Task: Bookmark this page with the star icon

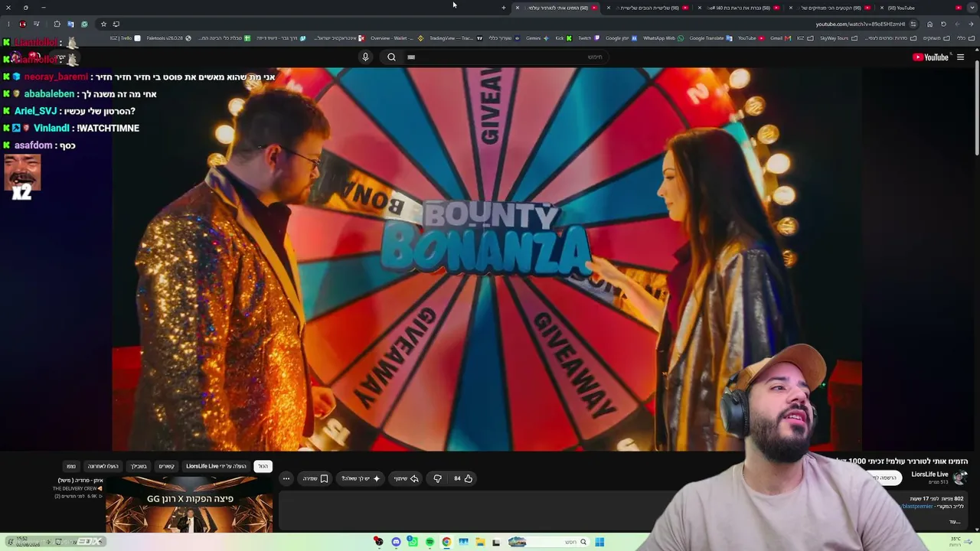Action: point(103,24)
